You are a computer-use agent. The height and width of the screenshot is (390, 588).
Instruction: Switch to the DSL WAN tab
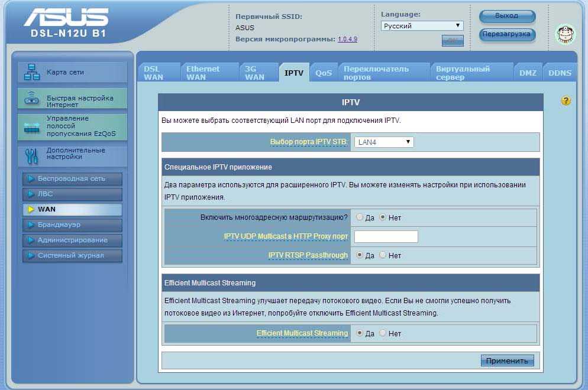click(156, 73)
